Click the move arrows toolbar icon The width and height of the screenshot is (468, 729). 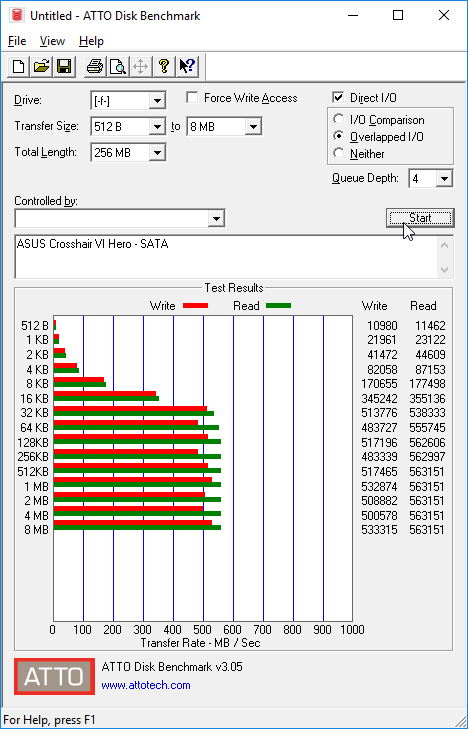click(140, 66)
